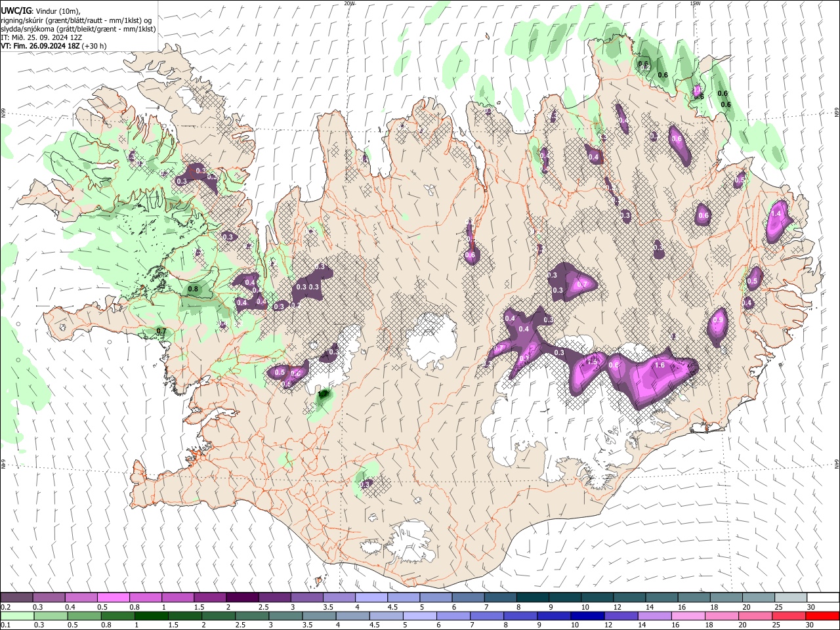Select the white top-row swatch above 30
840x630 pixels.
click(823, 598)
